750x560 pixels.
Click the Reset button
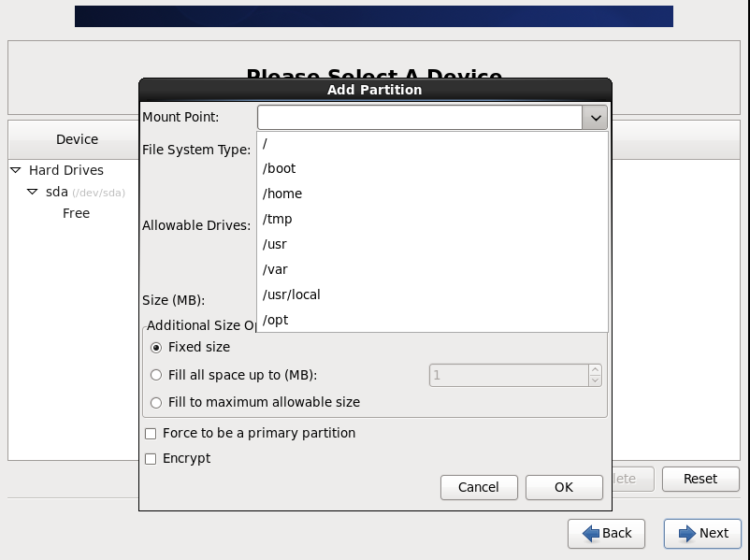pos(700,479)
